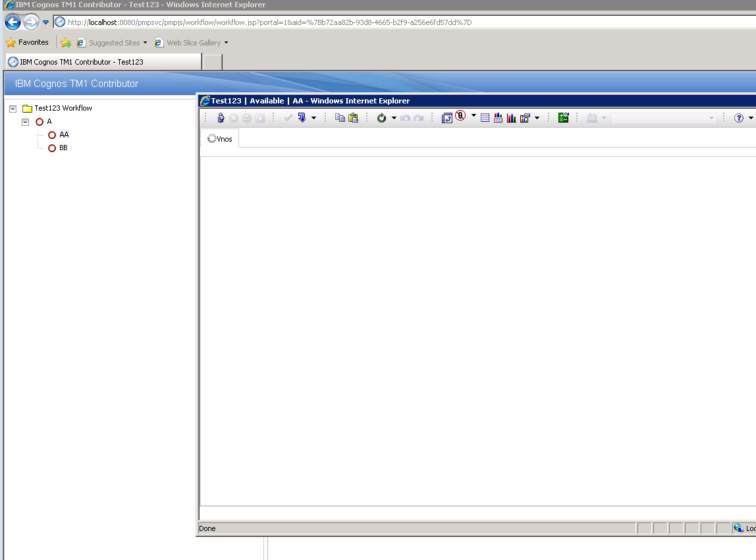Open the recent pages dropdown arrow
The width and height of the screenshot is (756, 560).
tap(46, 22)
